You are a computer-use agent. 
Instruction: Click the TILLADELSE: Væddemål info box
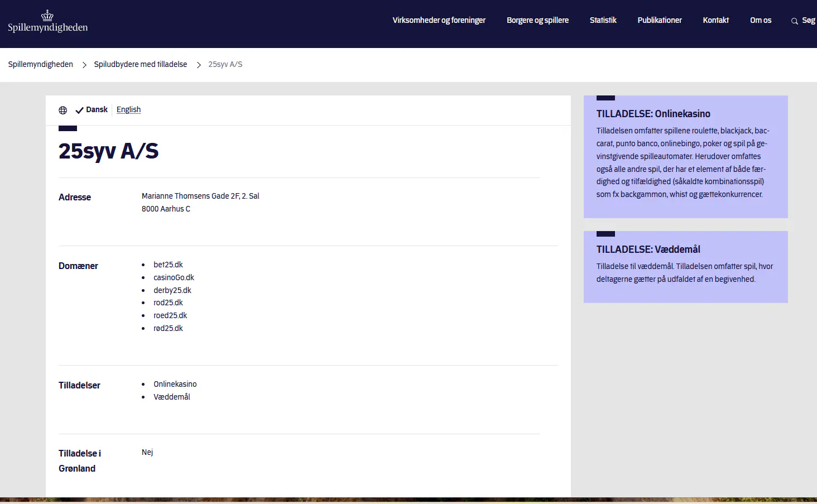click(685, 267)
